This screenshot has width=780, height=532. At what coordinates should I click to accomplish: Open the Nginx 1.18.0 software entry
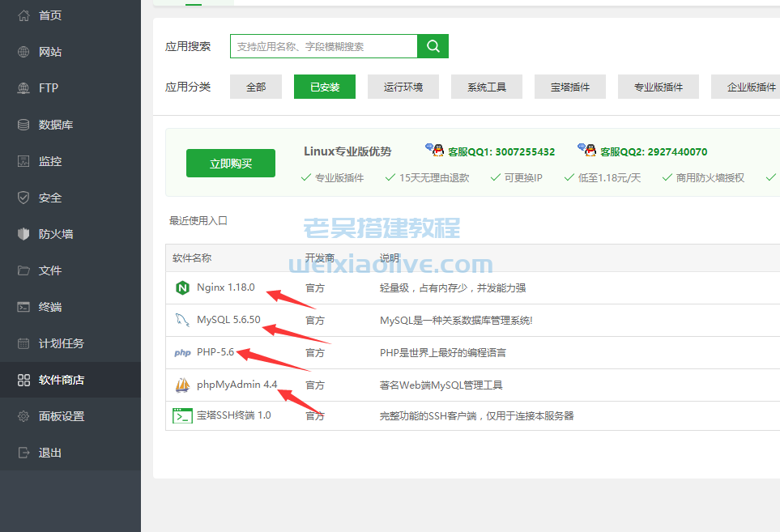coord(225,287)
